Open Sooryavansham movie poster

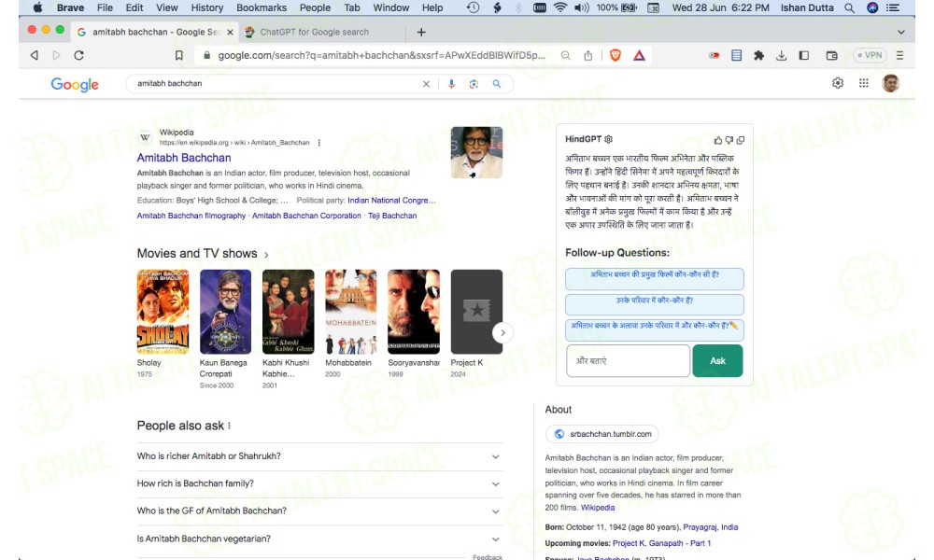pyautogui.click(x=414, y=312)
